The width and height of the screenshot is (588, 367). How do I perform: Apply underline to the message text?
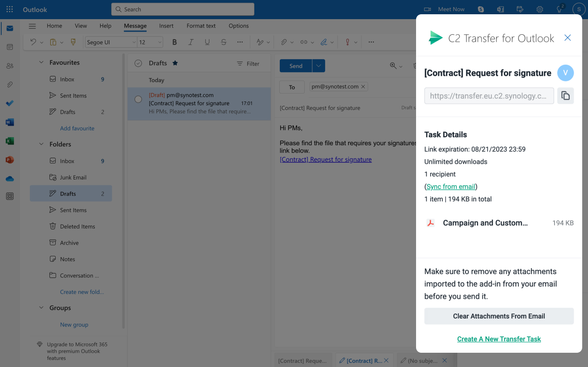click(x=207, y=42)
